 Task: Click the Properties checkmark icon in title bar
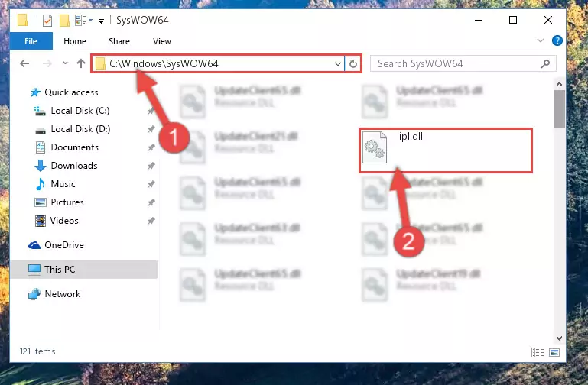click(x=47, y=20)
